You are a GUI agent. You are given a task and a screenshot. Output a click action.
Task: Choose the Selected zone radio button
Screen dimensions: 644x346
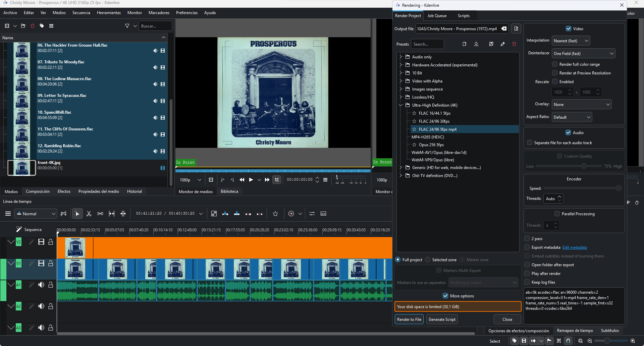(x=428, y=260)
